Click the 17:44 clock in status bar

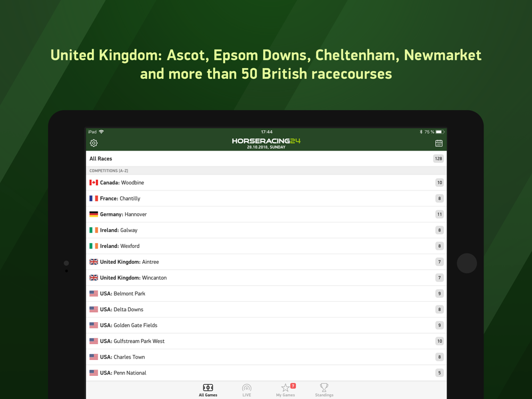[267, 131]
